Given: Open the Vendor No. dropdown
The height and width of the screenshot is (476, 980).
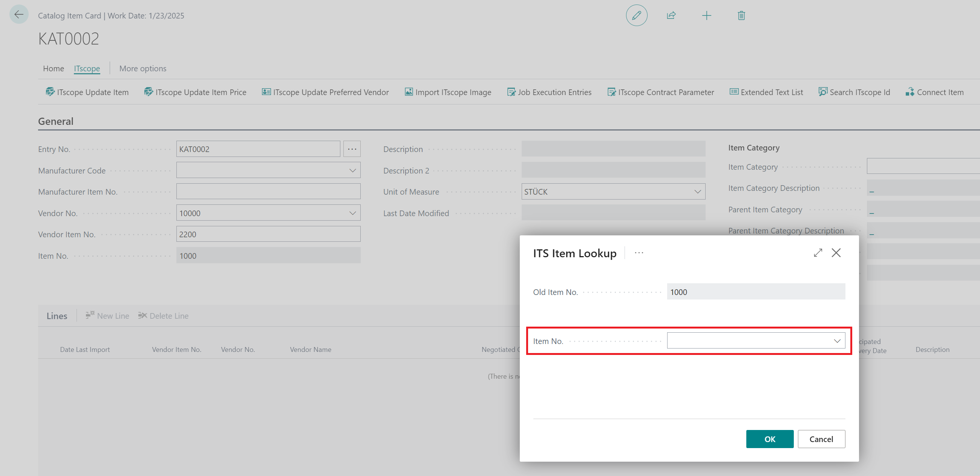Looking at the screenshot, I should pyautogui.click(x=352, y=213).
